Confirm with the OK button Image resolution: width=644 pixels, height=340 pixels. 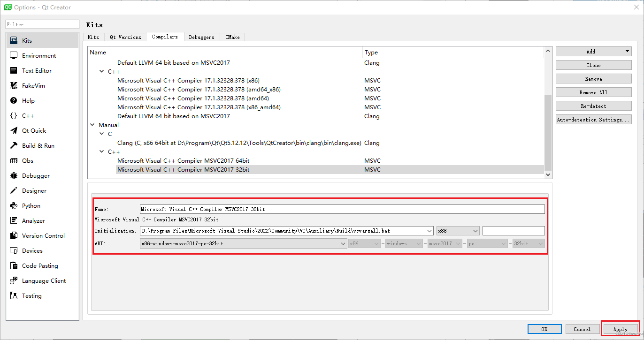tap(544, 329)
